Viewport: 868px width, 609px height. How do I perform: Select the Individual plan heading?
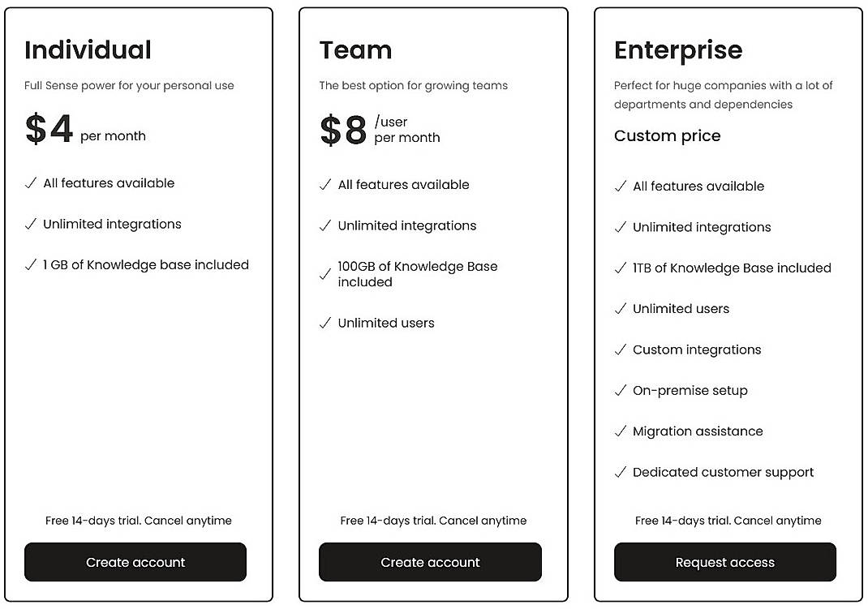coord(87,49)
